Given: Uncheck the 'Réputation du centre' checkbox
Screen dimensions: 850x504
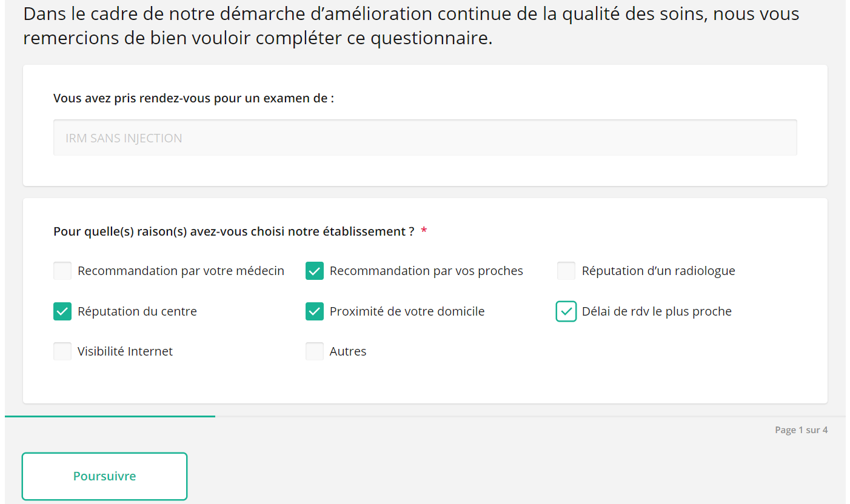Looking at the screenshot, I should tap(62, 311).
